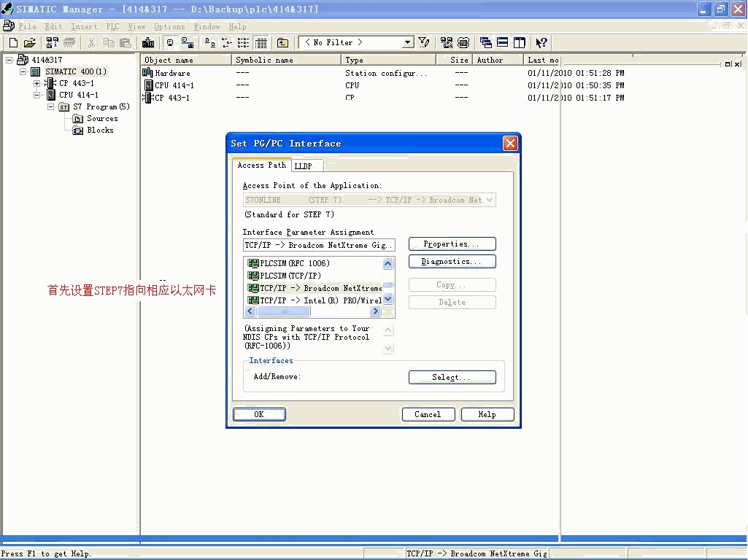Screen dimensions: 748x560
Task: Collapse the S7 Program(5) tree node
Action: coord(50,106)
